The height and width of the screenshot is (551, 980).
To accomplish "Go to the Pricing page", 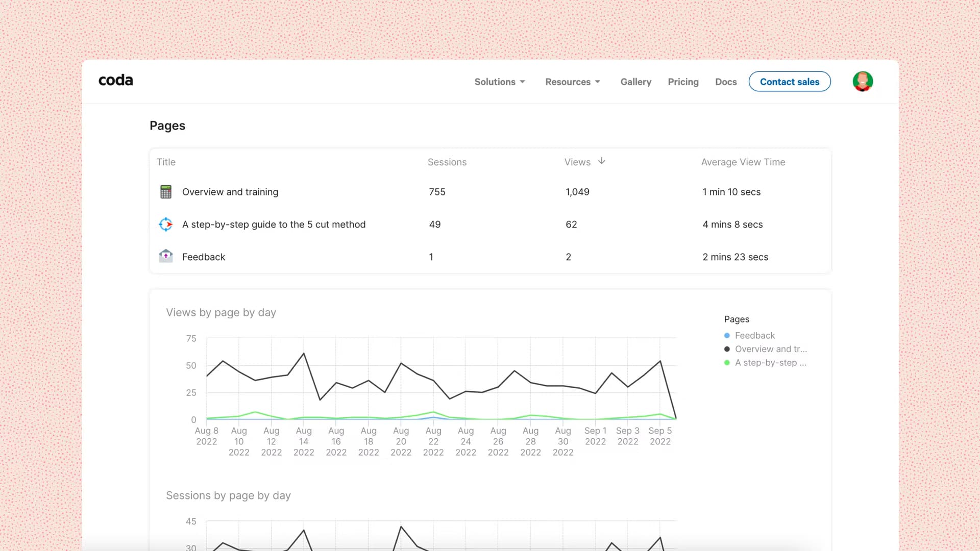I will point(683,82).
